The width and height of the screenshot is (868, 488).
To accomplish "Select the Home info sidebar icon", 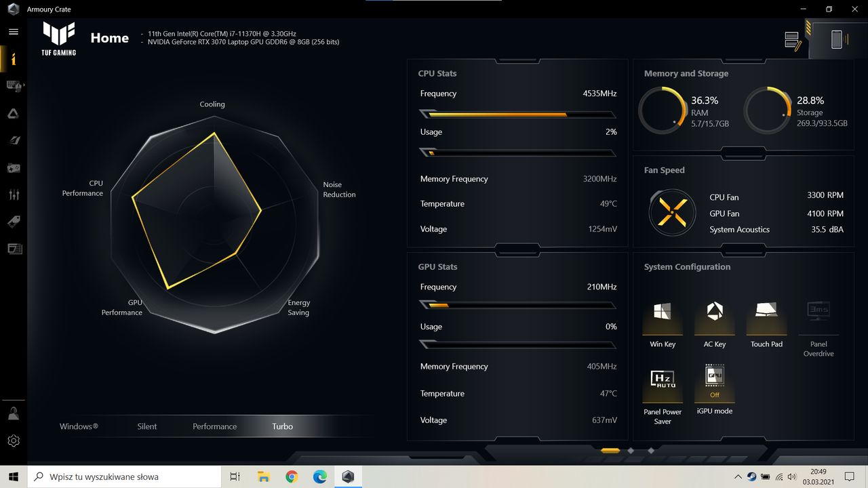I will tap(13, 59).
